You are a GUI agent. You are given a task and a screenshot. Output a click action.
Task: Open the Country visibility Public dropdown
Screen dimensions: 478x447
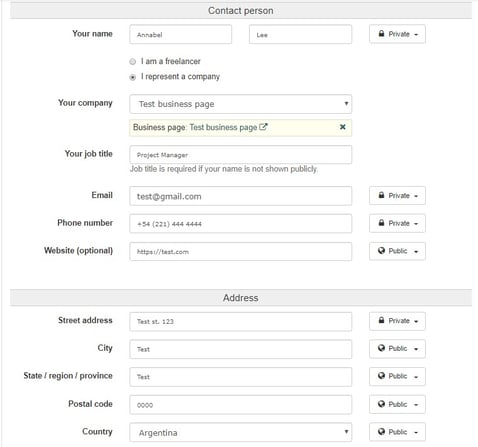pos(397,432)
